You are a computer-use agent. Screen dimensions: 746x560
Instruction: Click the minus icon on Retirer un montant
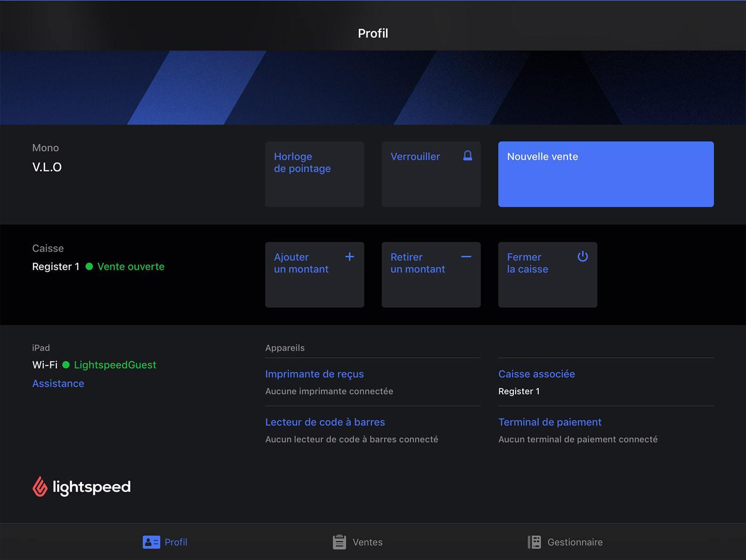(466, 256)
